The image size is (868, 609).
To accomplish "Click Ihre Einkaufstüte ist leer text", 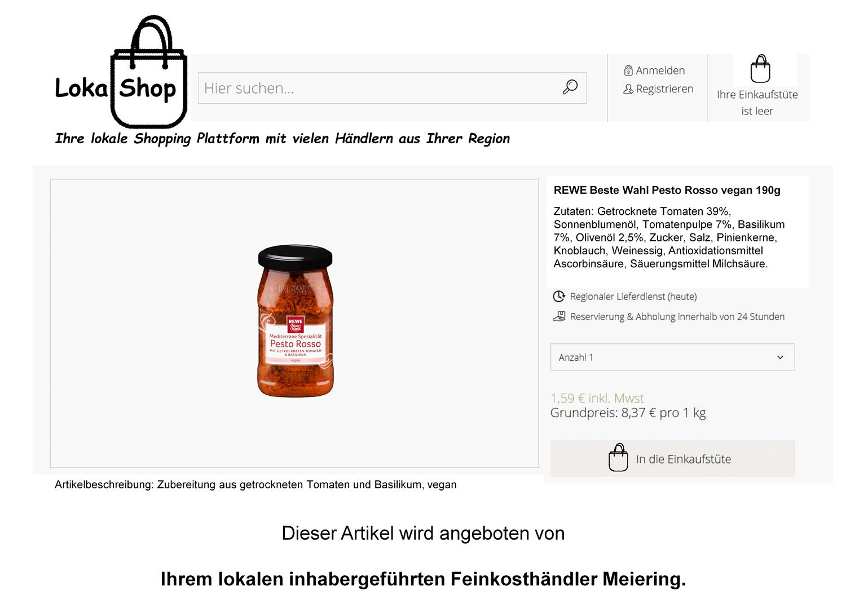I will click(757, 103).
